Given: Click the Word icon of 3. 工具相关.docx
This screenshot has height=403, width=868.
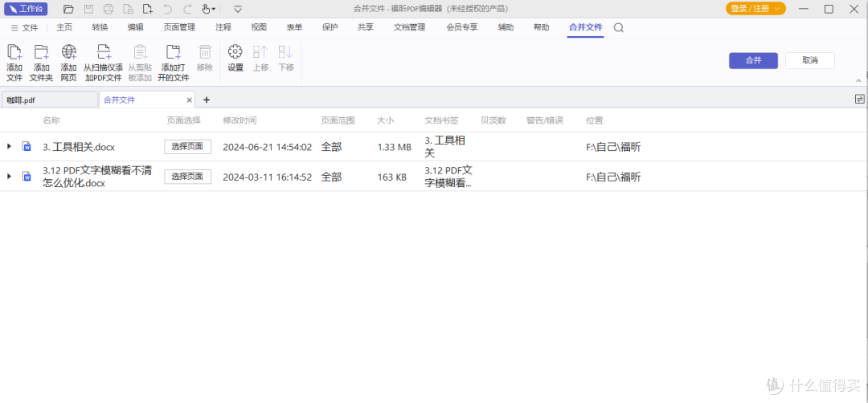Looking at the screenshot, I should click(27, 146).
